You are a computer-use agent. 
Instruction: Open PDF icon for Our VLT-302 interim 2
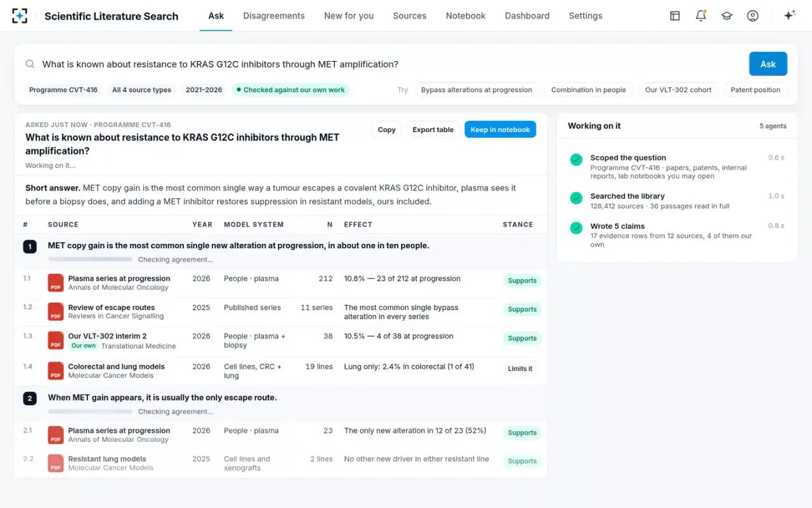(56, 340)
